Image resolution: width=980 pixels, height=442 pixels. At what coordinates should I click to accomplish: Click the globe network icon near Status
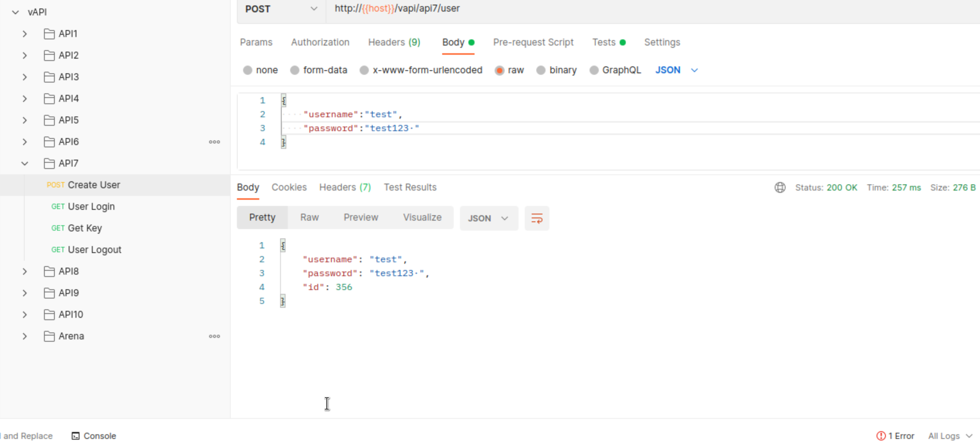point(780,187)
